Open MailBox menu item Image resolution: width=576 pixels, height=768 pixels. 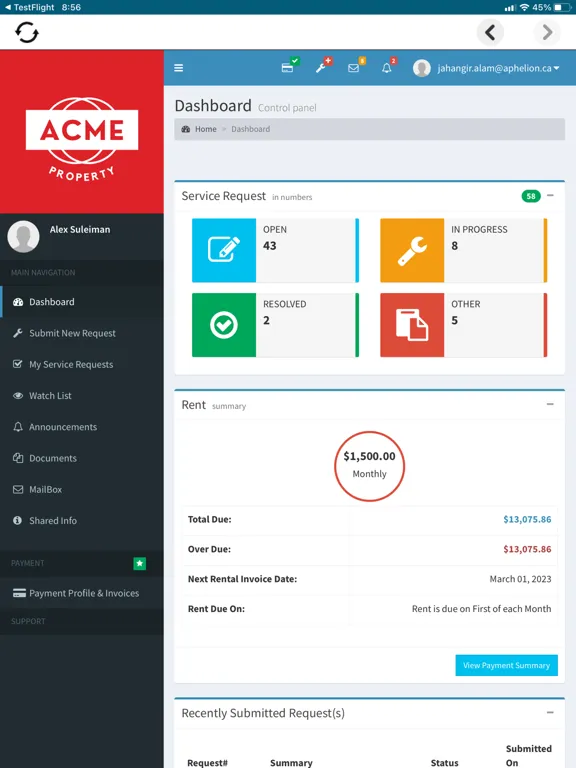tap(82, 490)
